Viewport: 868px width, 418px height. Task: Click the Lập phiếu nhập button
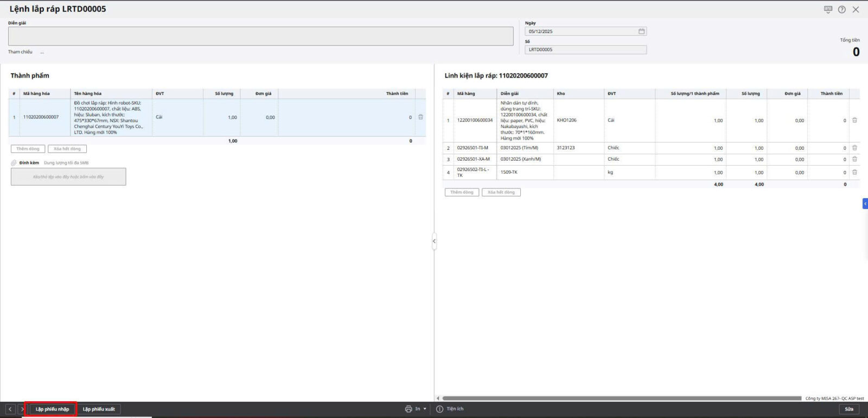pyautogui.click(x=52, y=409)
